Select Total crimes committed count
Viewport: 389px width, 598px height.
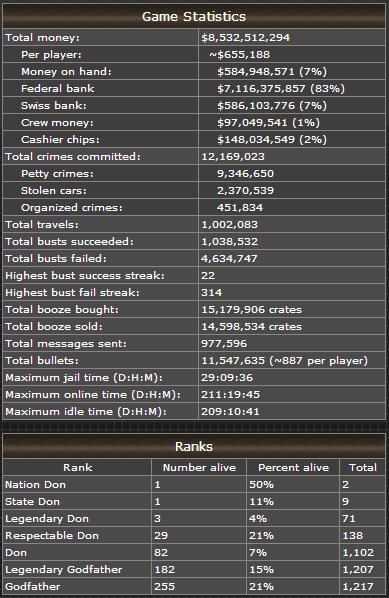coord(233,156)
